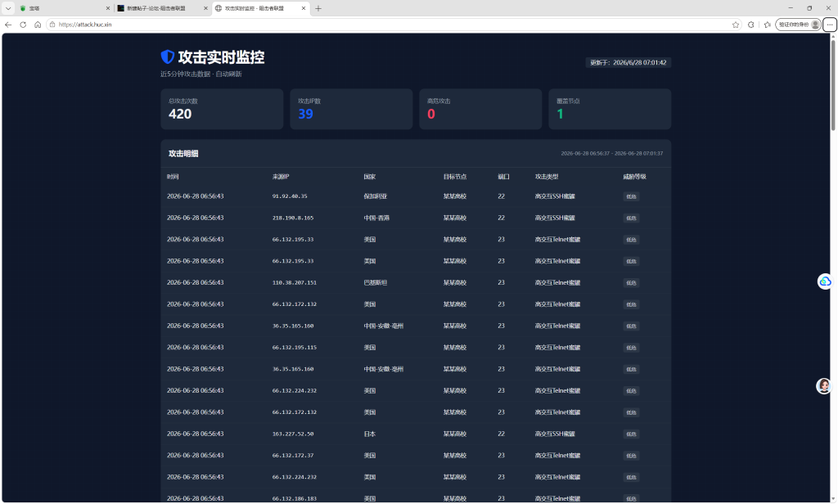Click the address bar showing attack.huc.xin
838x504 pixels.
389,25
